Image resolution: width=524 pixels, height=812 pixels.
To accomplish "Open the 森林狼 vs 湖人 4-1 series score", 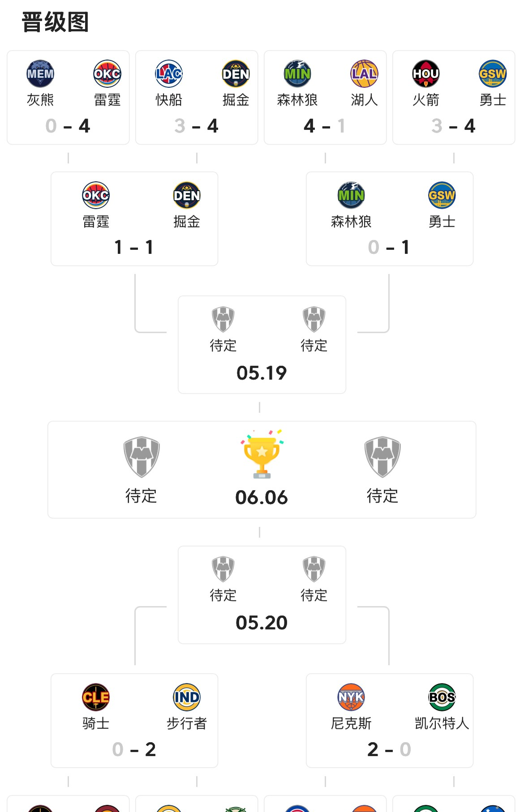I will tap(325, 126).
